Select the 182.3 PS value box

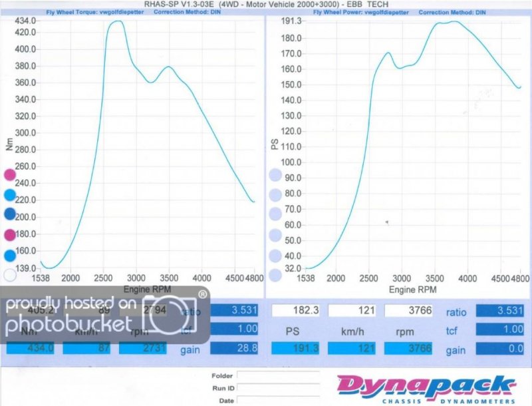tap(296, 311)
